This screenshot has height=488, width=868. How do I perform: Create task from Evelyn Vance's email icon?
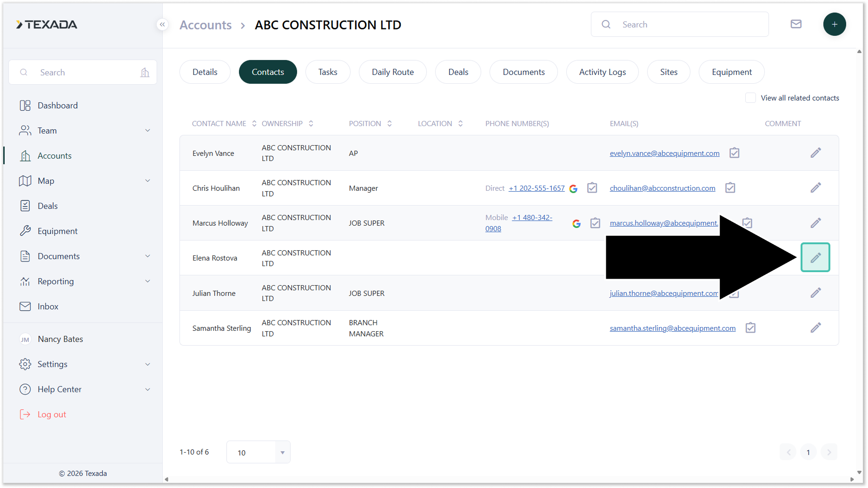(734, 153)
